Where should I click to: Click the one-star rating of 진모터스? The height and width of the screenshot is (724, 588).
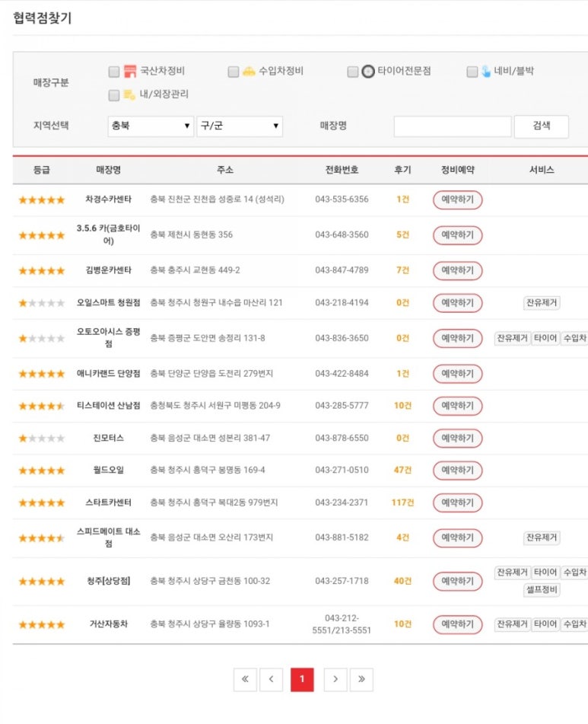[42, 439]
